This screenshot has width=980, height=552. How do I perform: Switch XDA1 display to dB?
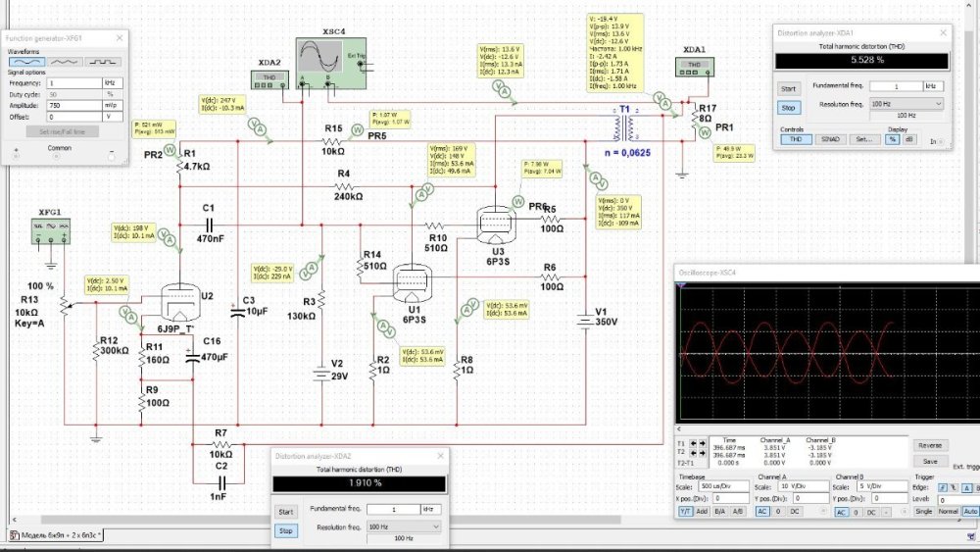pos(908,139)
